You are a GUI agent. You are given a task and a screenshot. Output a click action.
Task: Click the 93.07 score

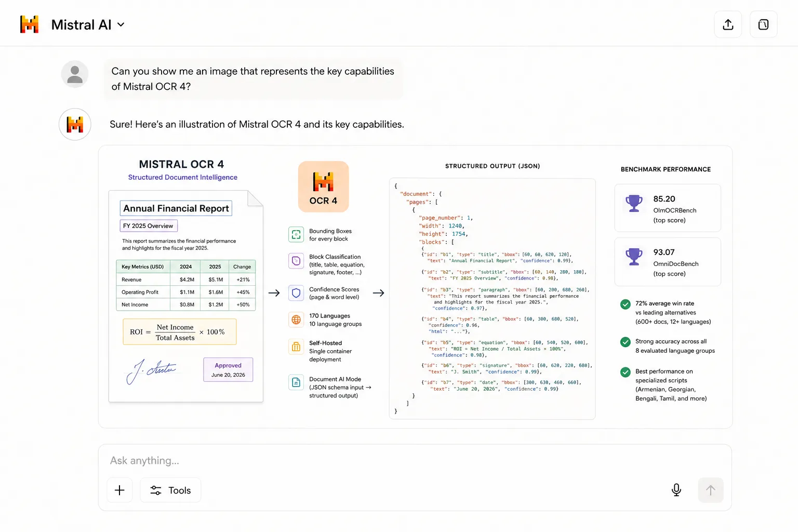(664, 252)
